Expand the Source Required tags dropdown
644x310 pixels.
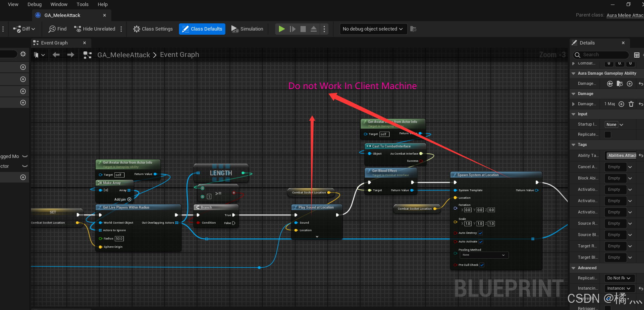630,223
